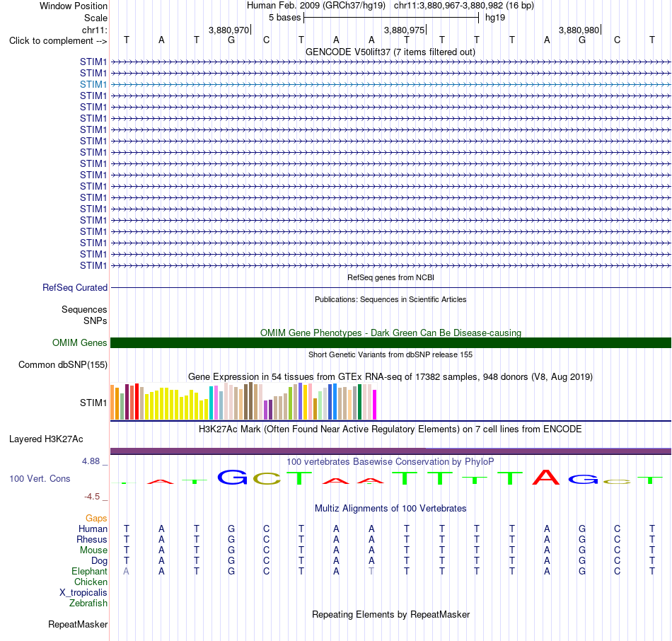Open 'Publications: Sequences in Scientific Articles' title
The height and width of the screenshot is (641, 672).
pyautogui.click(x=390, y=299)
